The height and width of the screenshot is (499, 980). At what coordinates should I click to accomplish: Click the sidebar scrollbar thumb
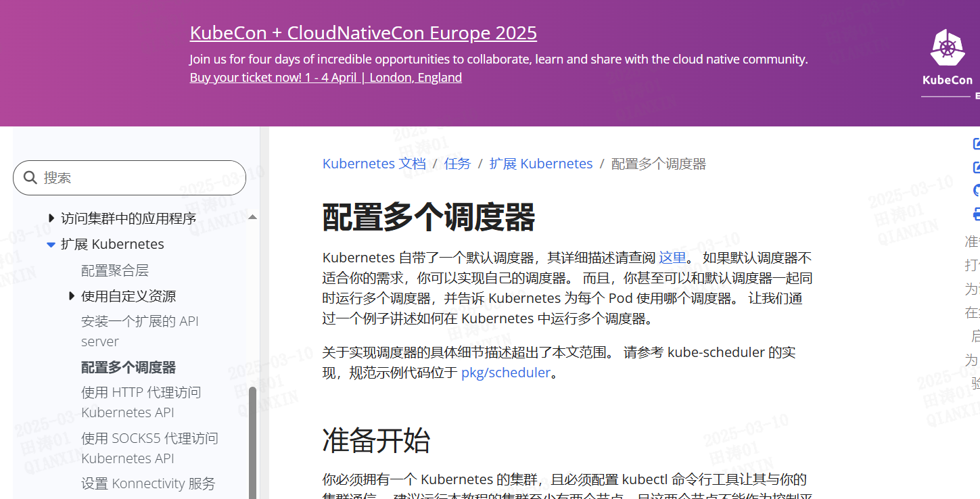coord(252,443)
